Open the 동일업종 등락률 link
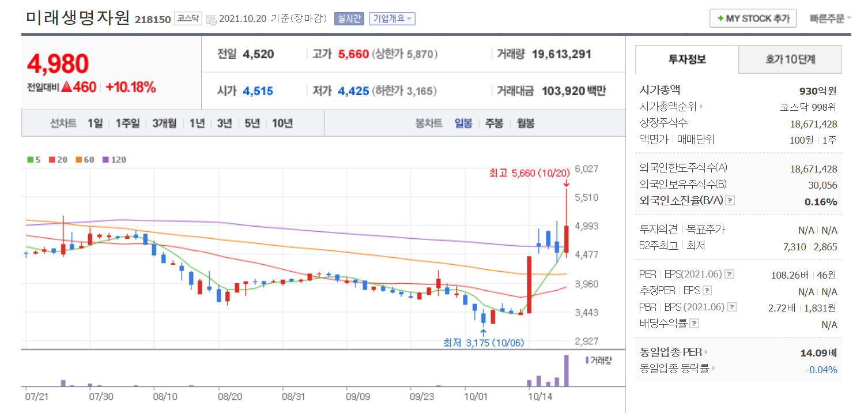The height and width of the screenshot is (413, 868). point(677,369)
